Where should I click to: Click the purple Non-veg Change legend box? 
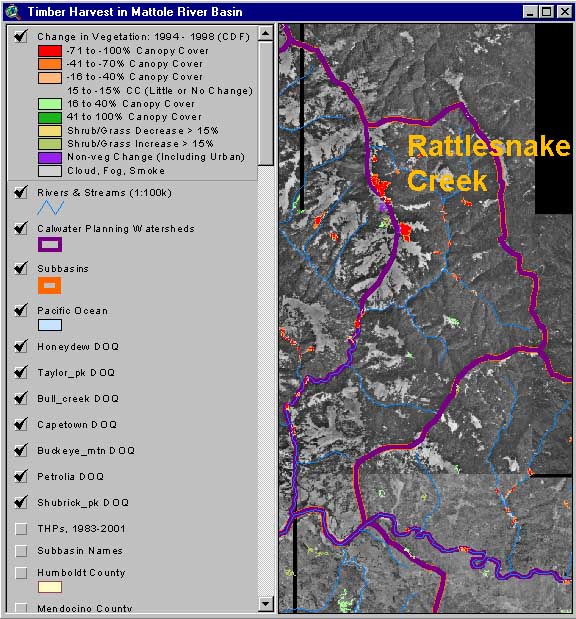pyautogui.click(x=50, y=157)
